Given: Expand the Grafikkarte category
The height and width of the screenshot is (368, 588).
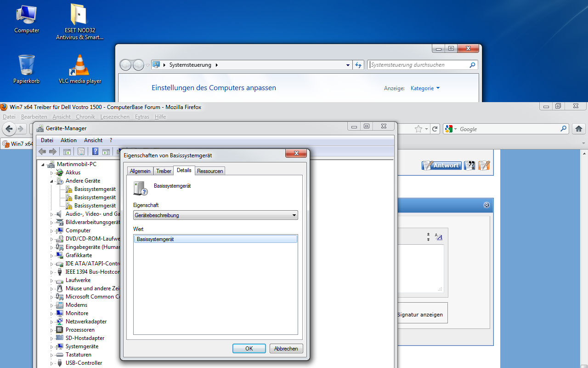Looking at the screenshot, I should pos(52,255).
